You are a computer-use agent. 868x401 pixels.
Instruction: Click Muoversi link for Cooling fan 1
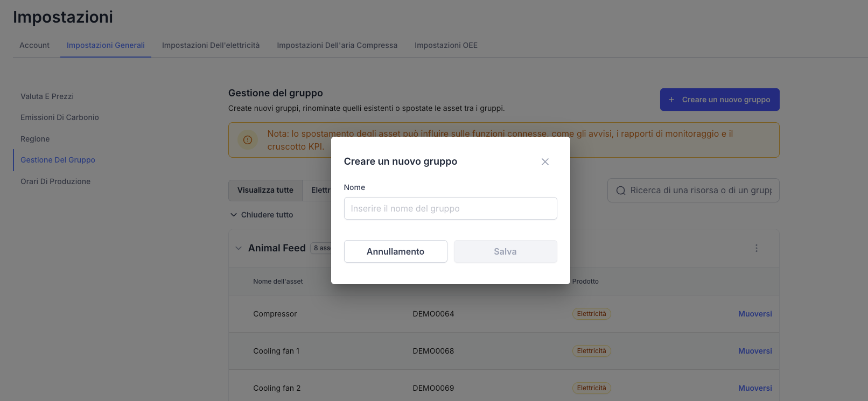(x=754, y=351)
